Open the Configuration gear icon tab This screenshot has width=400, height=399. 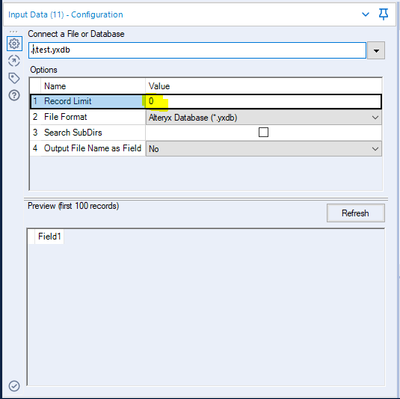point(14,43)
